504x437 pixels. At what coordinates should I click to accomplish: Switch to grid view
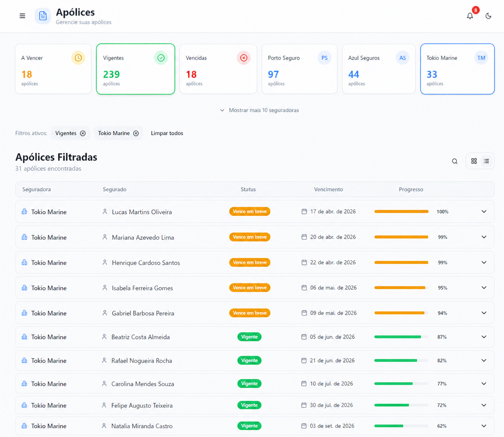[474, 161]
